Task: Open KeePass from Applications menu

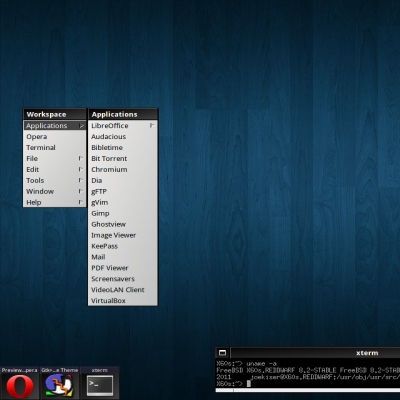Action: (x=123, y=246)
